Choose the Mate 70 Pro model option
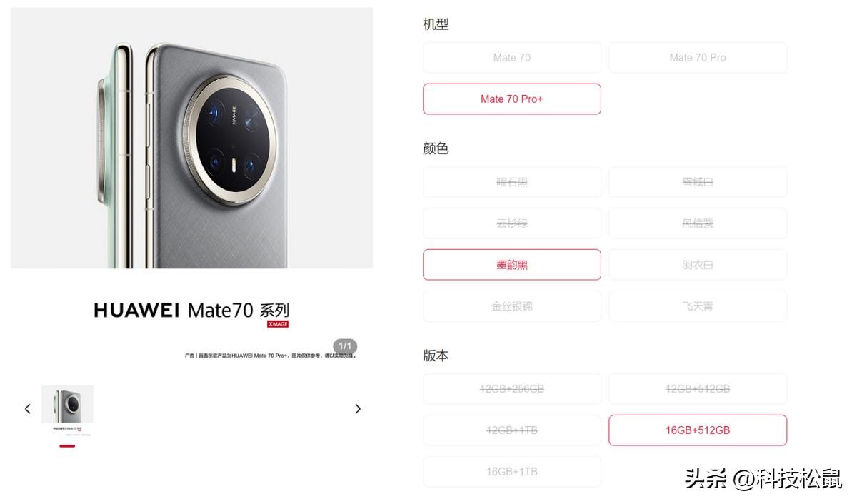The height and width of the screenshot is (504, 857). [x=698, y=58]
